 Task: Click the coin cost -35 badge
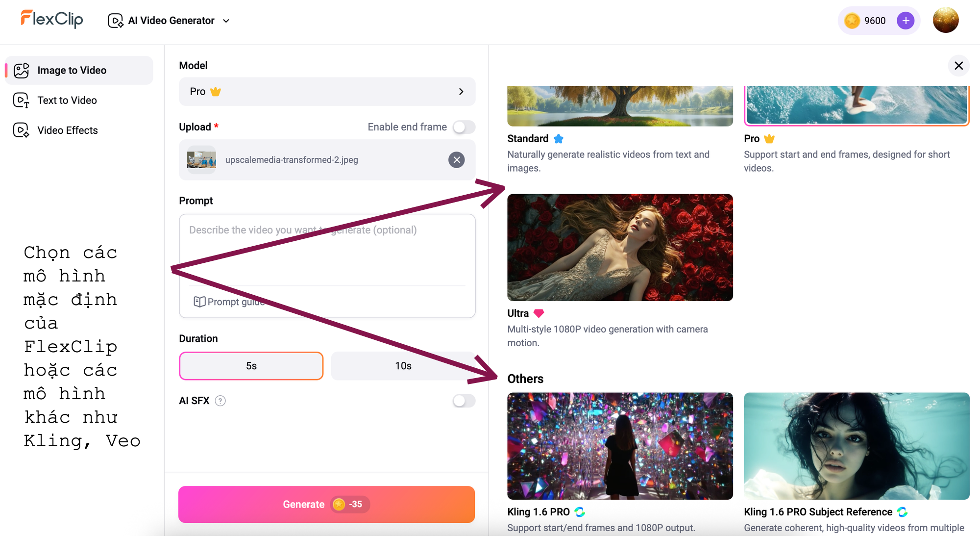[x=350, y=504]
